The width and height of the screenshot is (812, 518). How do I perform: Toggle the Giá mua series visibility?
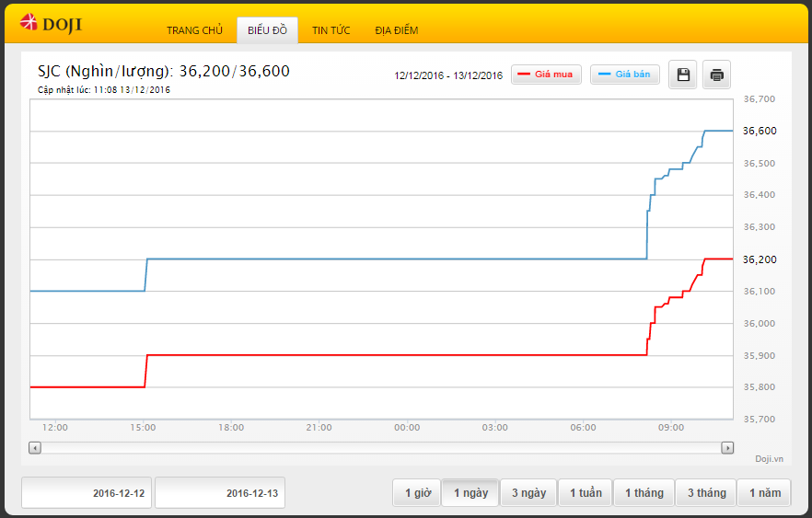click(x=546, y=75)
